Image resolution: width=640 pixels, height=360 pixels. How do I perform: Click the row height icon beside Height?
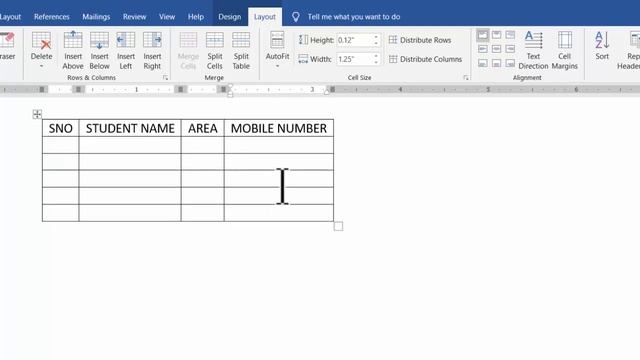coord(303,40)
